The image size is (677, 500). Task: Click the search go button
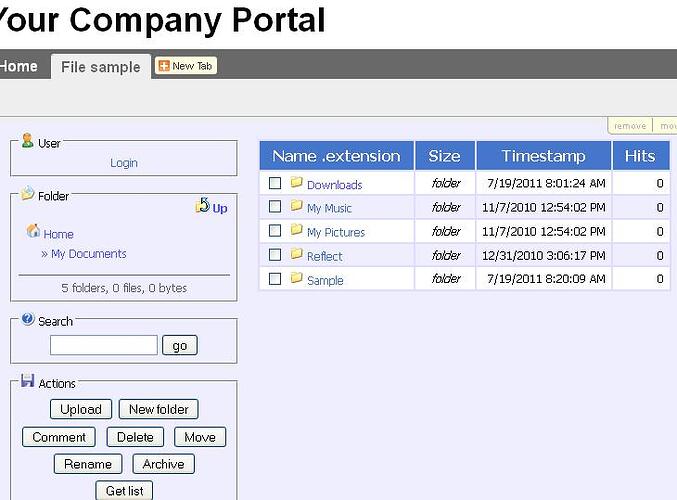click(x=180, y=345)
